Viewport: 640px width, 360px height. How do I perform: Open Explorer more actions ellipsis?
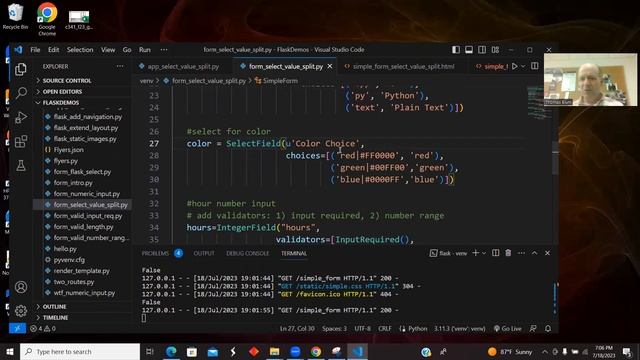coord(120,66)
